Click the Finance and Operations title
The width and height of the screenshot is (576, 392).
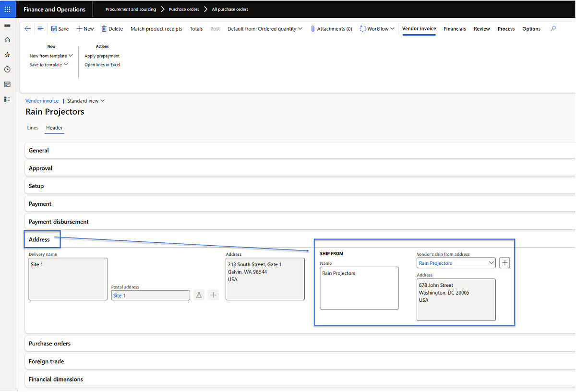(x=54, y=9)
